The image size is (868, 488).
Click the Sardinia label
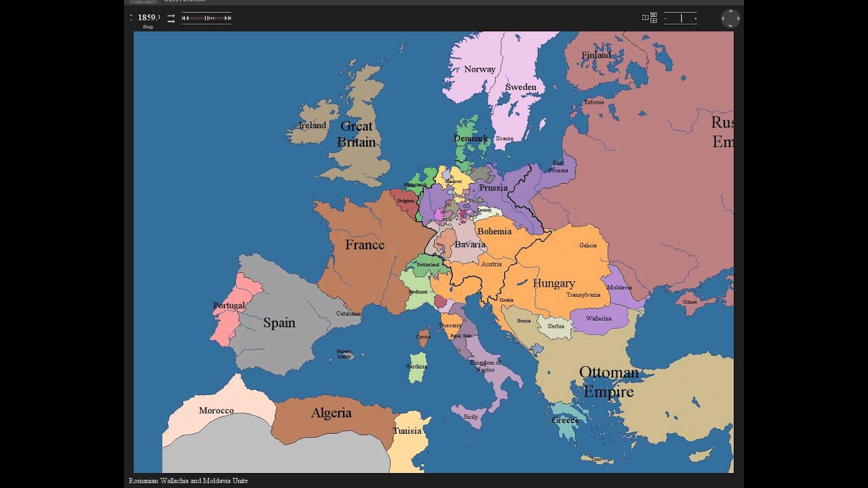[x=416, y=366]
